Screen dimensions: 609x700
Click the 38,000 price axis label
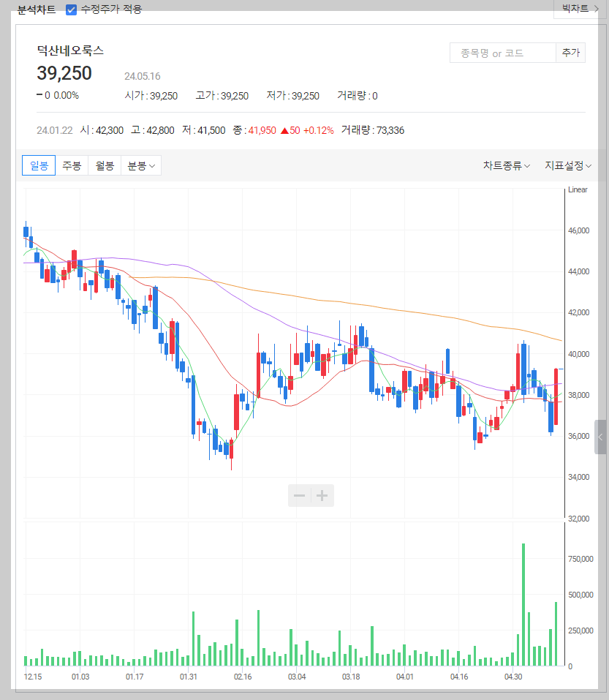tap(579, 395)
